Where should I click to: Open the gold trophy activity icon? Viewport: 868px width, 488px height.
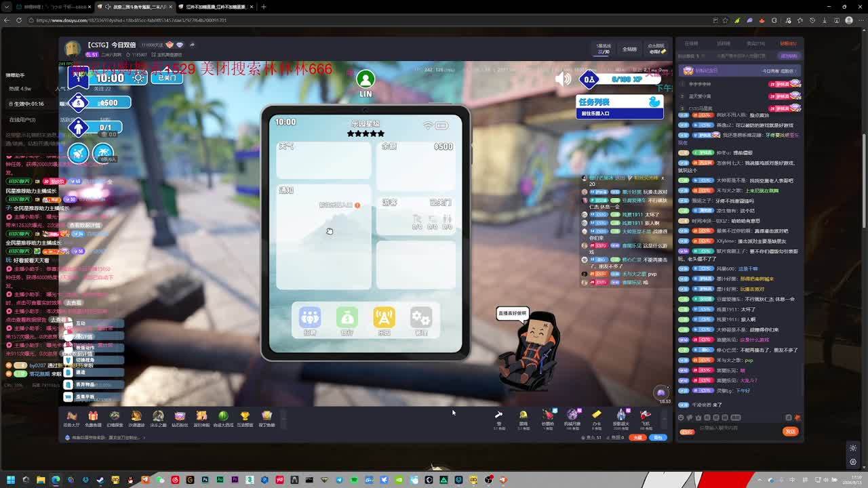[x=245, y=419]
